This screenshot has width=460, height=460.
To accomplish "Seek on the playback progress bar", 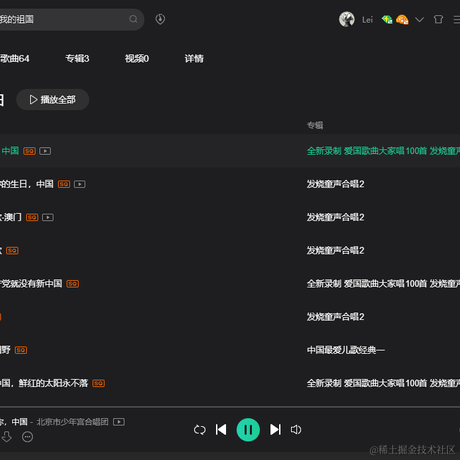I will pyautogui.click(x=230, y=407).
